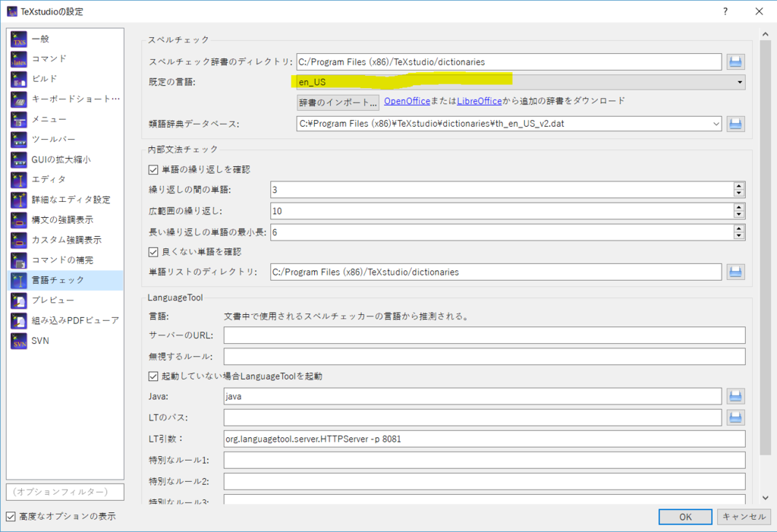
Task: Open the 既定の言語 dropdown showing en_US
Action: coord(739,82)
